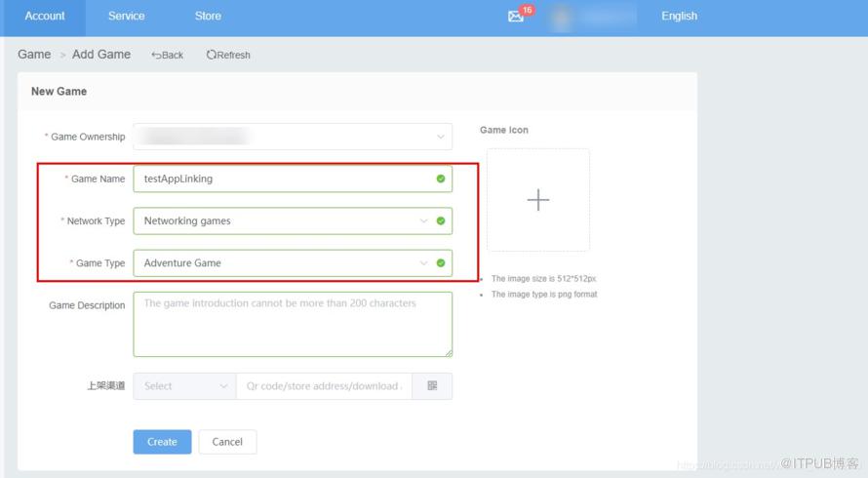This screenshot has width=868, height=478.
Task: Open the mail notifications icon
Action: (x=515, y=16)
